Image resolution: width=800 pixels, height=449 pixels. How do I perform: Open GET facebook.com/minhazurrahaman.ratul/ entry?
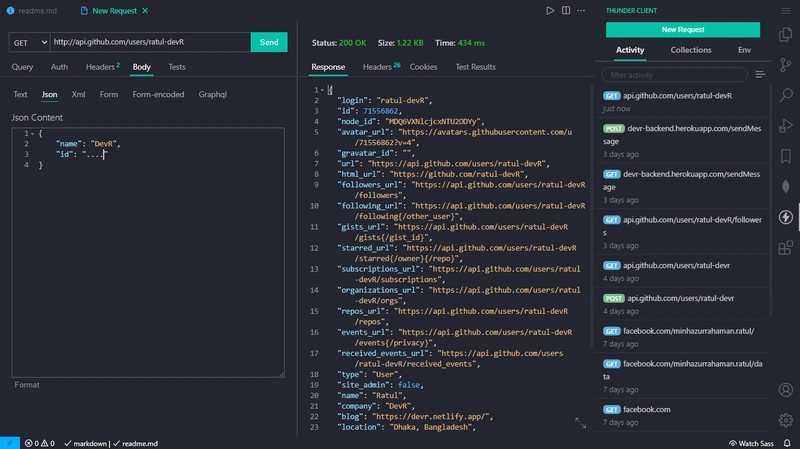tap(684, 337)
